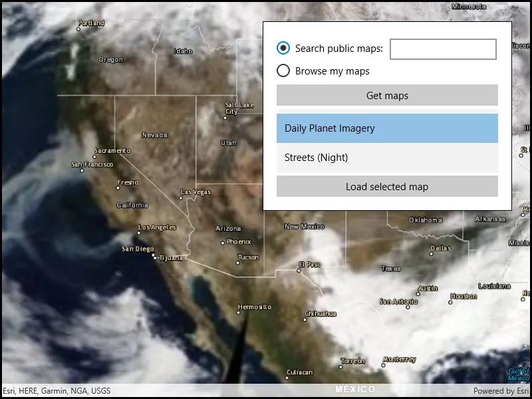The image size is (532, 399).
Task: Click the Hermosillo city label
Action: [x=255, y=307]
